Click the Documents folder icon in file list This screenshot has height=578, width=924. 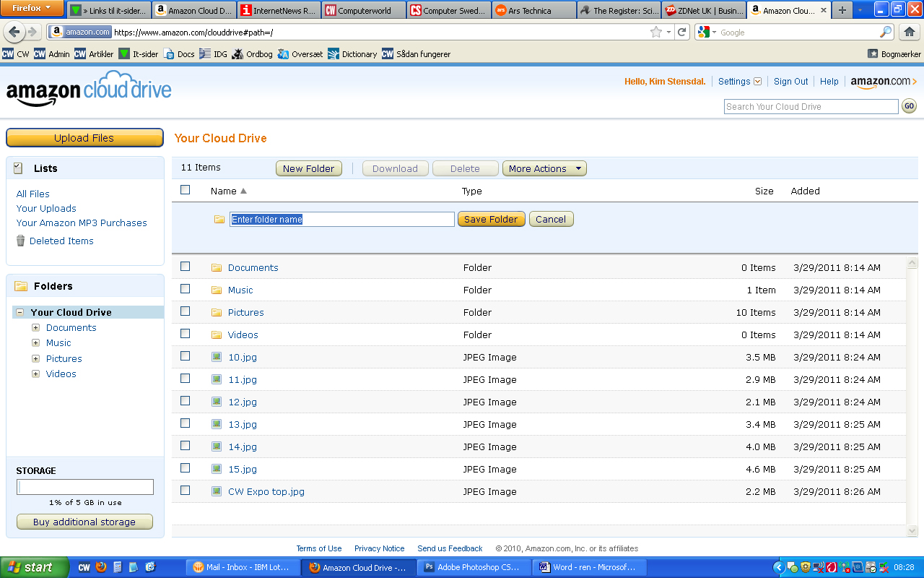pos(217,267)
